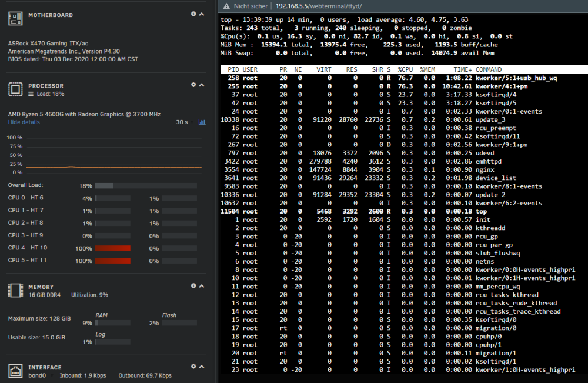Click the Flash usage bar
The width and height of the screenshot is (588, 383).
179,323
